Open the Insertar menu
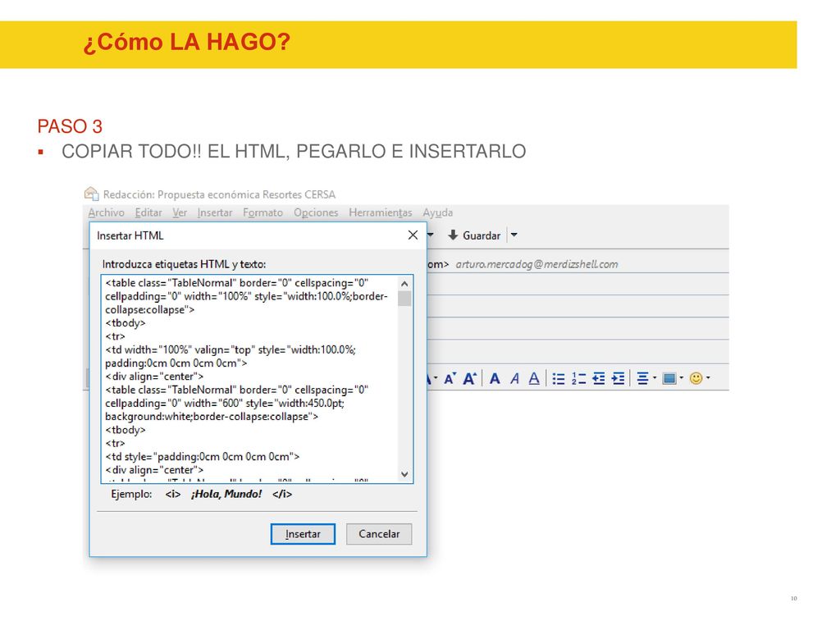This screenshot has width=840, height=630. pyautogui.click(x=215, y=212)
